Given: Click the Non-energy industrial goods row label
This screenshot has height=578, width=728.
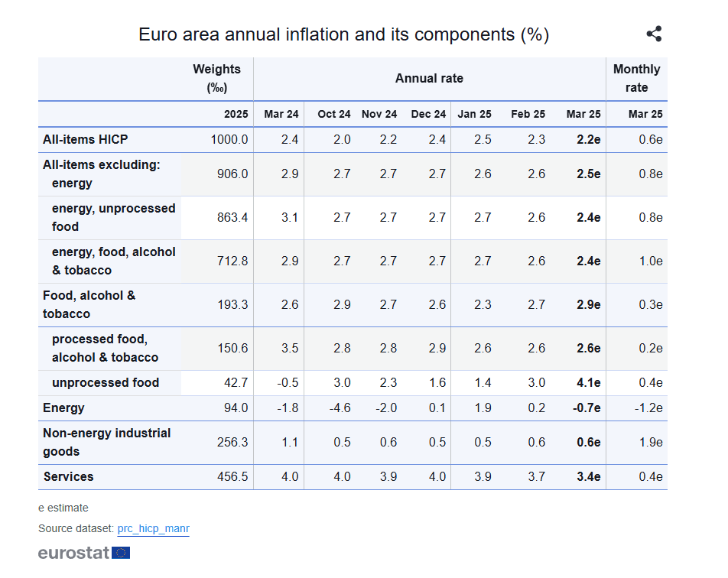Looking at the screenshot, I should pos(107,442).
